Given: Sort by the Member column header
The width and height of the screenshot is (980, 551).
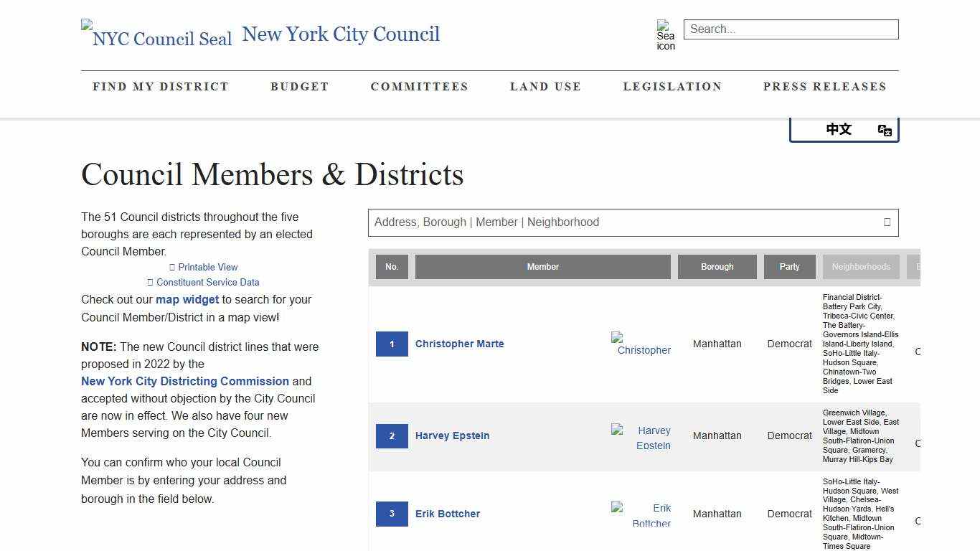Looking at the screenshot, I should tap(543, 266).
